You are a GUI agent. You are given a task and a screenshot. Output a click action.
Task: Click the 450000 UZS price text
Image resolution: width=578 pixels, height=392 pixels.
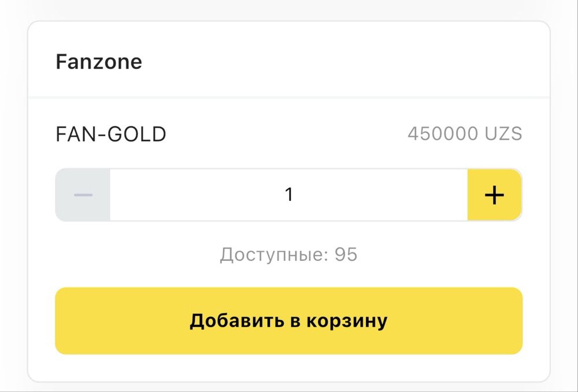465,134
